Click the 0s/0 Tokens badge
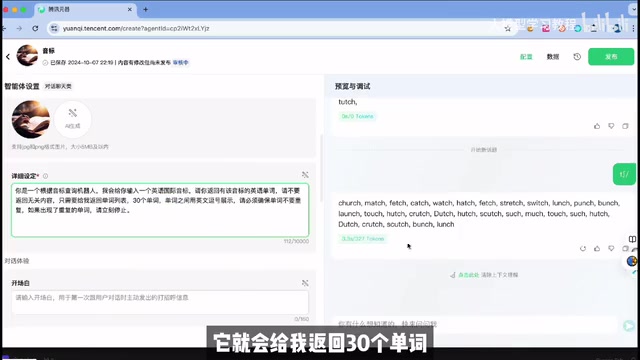The image size is (640, 360). click(357, 116)
